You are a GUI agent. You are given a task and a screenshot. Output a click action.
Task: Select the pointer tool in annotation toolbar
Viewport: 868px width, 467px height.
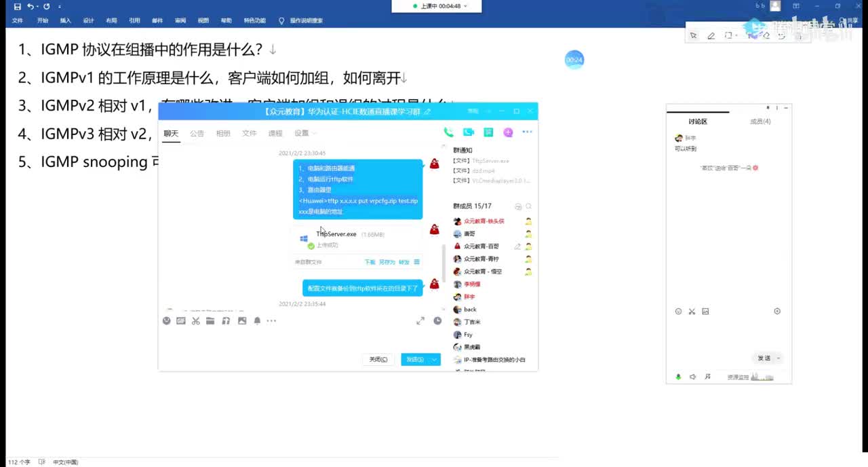coord(693,35)
